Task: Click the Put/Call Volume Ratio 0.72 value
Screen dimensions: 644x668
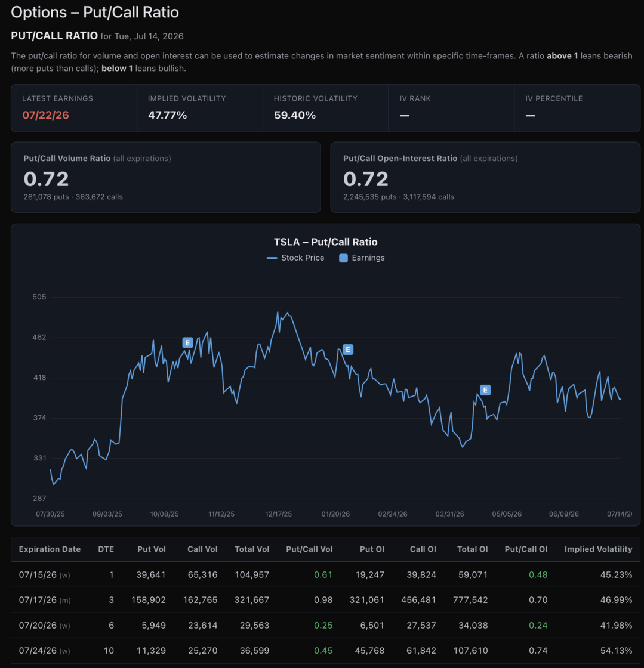Action: 46,179
